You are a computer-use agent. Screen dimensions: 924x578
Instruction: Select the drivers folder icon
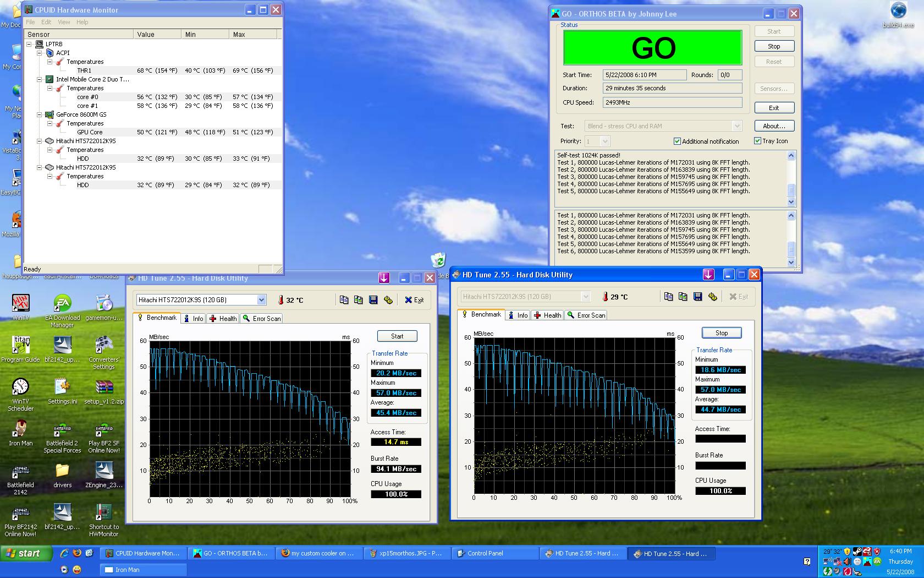coord(62,475)
